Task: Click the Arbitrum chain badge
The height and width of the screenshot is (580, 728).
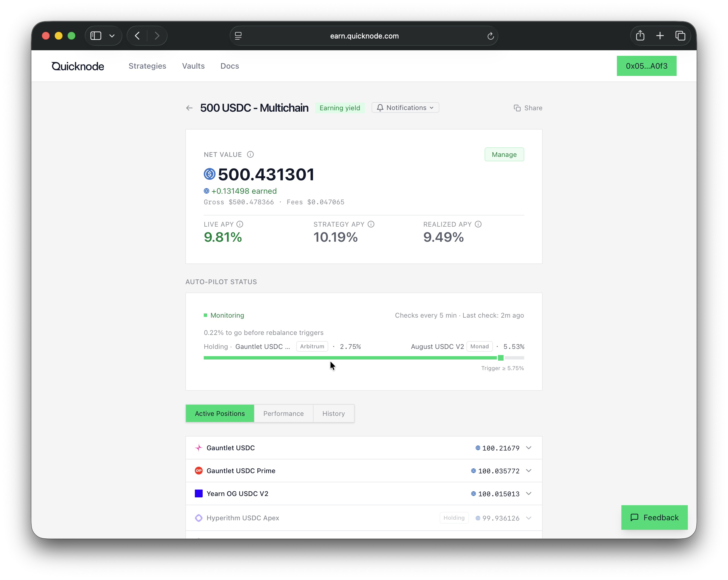Action: (x=312, y=346)
